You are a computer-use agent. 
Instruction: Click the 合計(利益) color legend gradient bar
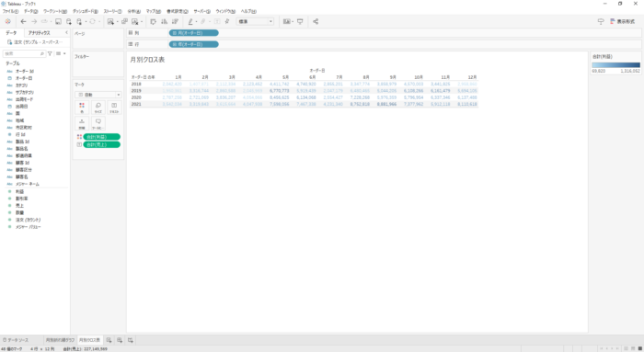coord(615,65)
